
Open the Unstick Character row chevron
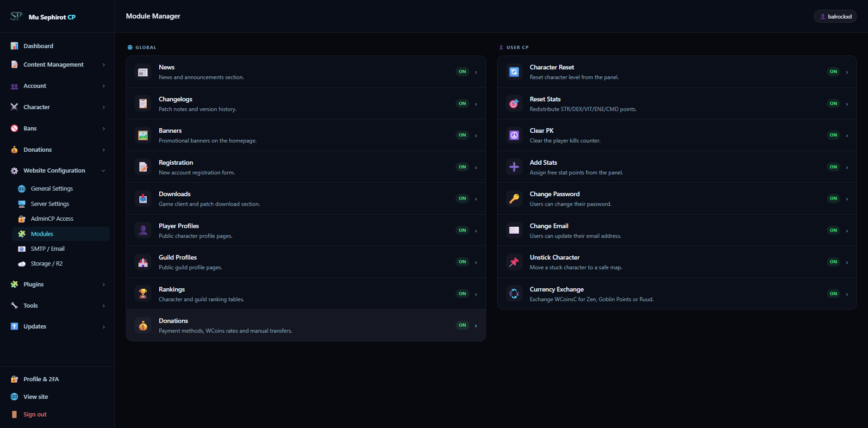point(847,262)
